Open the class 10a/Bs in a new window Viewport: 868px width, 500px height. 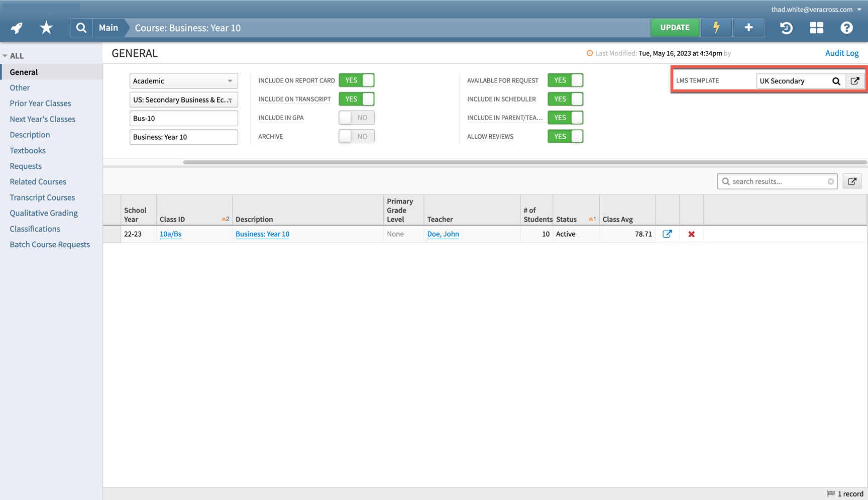[667, 234]
